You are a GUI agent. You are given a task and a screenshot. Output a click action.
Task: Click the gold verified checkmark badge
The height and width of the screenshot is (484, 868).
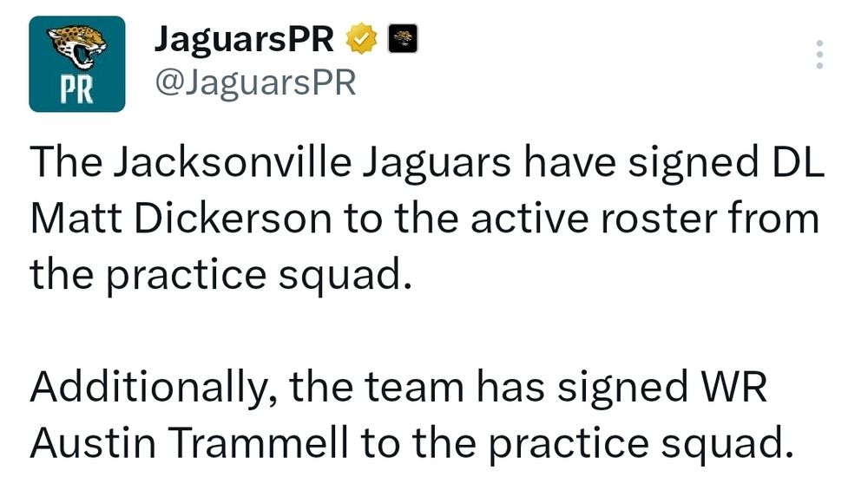(362, 38)
